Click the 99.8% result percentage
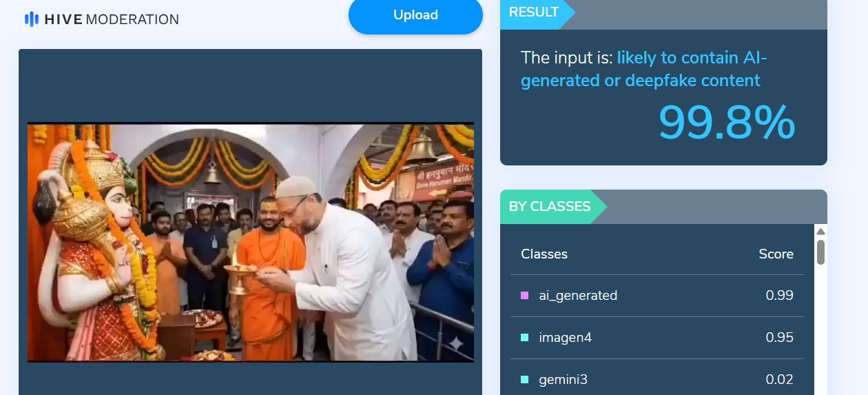The width and height of the screenshot is (868, 395). 727,123
